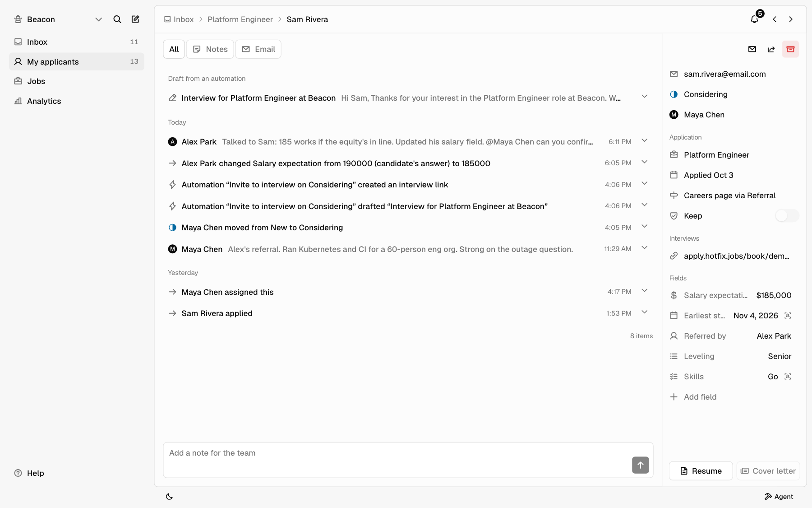Image resolution: width=812 pixels, height=508 pixels.
Task: Go to previous applicant arrow
Action: tap(775, 19)
